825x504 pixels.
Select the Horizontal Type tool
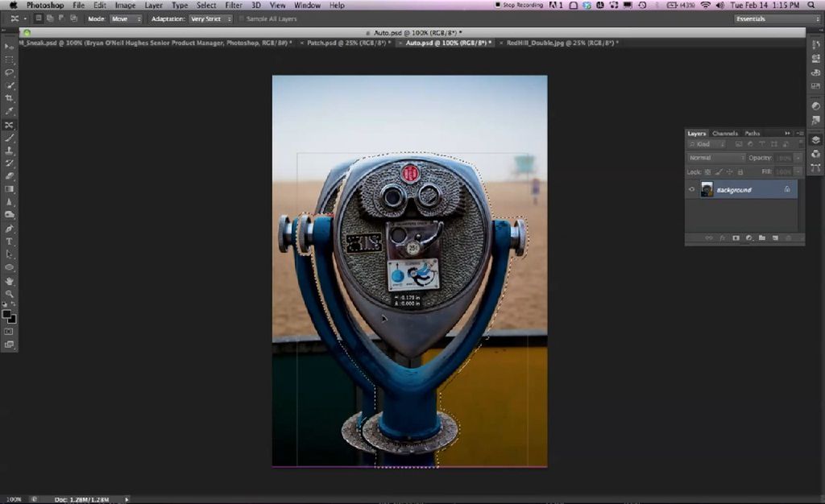point(9,242)
